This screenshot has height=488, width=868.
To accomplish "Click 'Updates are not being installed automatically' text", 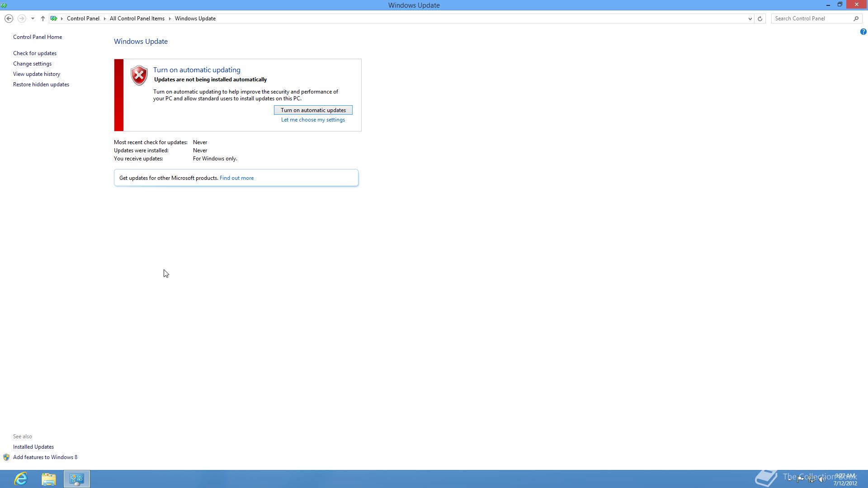I will [210, 80].
